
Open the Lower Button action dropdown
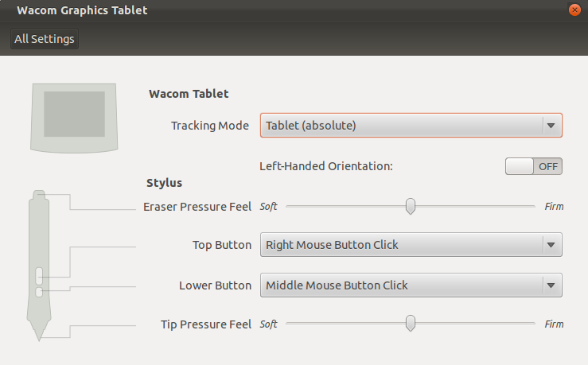pos(411,285)
